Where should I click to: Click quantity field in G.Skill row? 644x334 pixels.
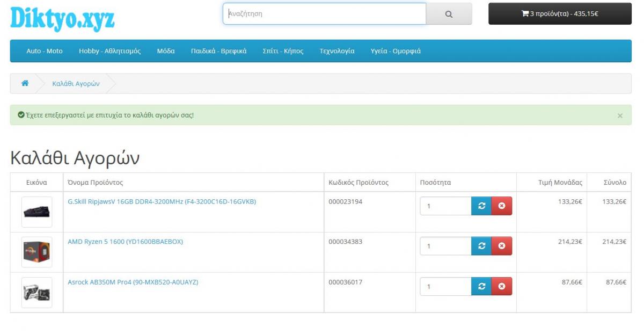[445, 206]
